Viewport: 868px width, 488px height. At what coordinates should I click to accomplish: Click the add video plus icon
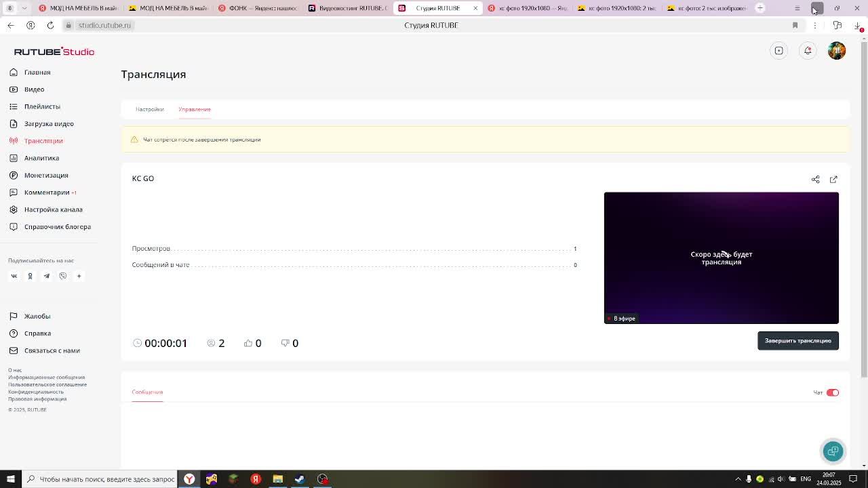click(x=779, y=51)
